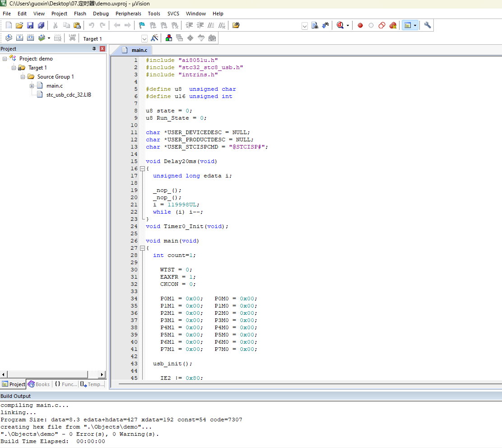Toggle the code fold at line 16
This screenshot has width=502, height=448.
pyautogui.click(x=142, y=168)
